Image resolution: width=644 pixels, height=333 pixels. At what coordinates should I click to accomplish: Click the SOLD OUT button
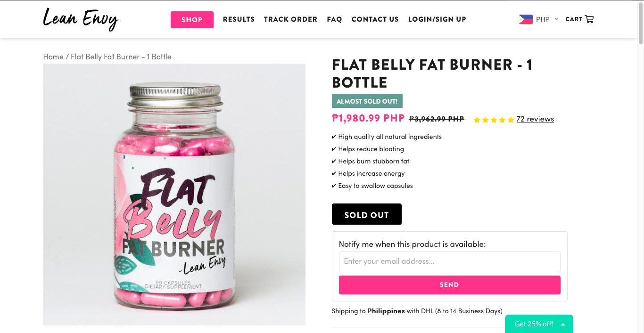click(x=367, y=214)
